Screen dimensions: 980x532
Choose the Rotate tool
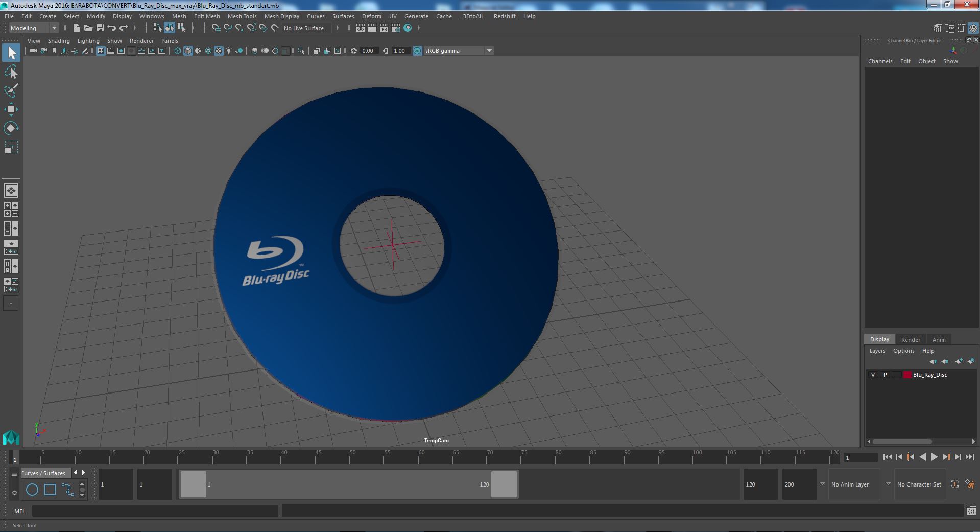(11, 128)
